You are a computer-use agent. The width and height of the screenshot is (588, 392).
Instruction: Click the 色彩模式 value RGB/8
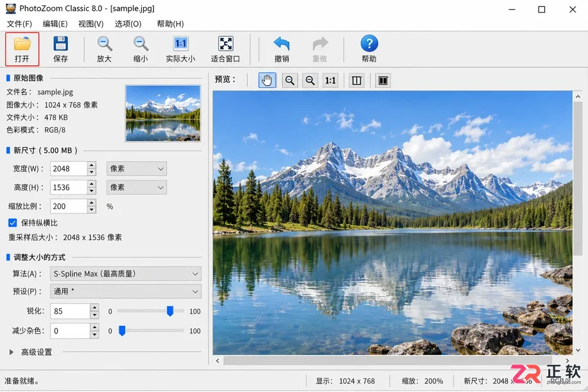pos(55,130)
